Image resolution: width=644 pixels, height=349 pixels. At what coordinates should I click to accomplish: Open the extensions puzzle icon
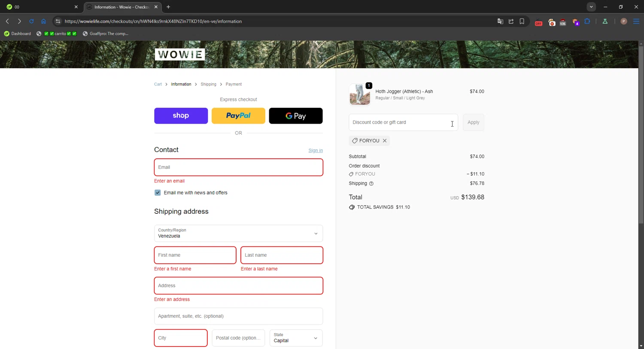coord(587,21)
